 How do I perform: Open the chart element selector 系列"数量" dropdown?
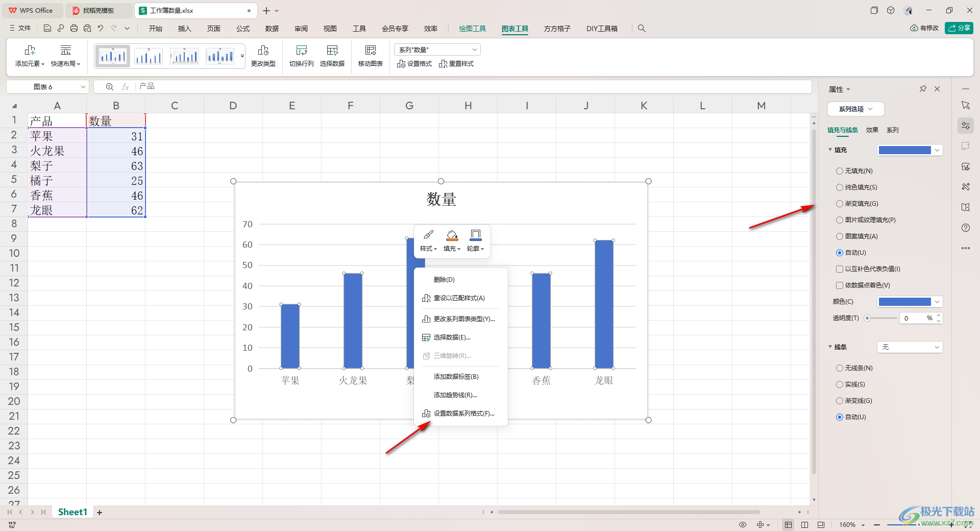pos(437,50)
